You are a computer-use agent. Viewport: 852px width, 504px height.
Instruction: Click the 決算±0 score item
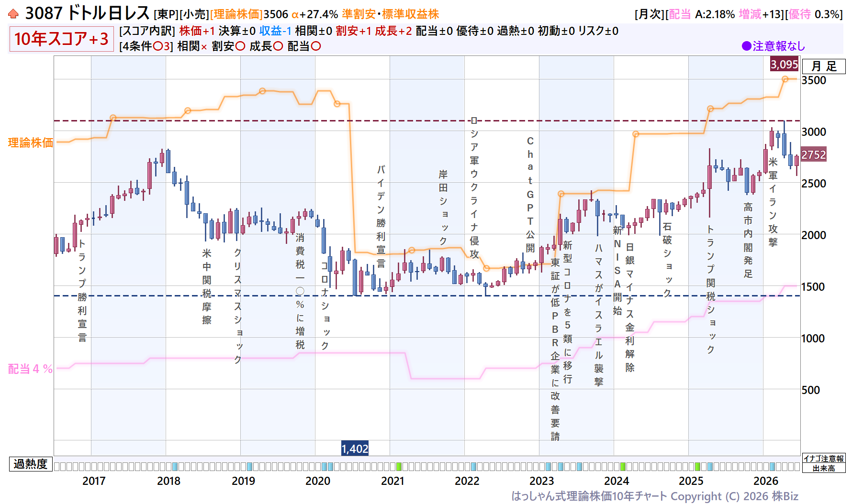[237, 31]
